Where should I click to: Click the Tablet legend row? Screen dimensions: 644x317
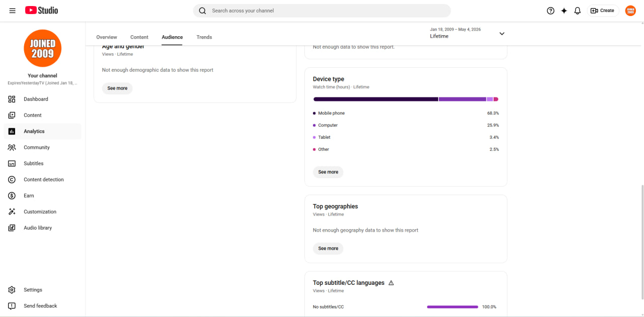pyautogui.click(x=406, y=137)
